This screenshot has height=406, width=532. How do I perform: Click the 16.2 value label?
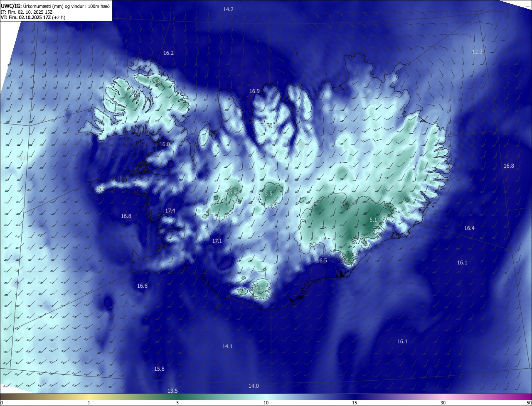click(x=168, y=53)
